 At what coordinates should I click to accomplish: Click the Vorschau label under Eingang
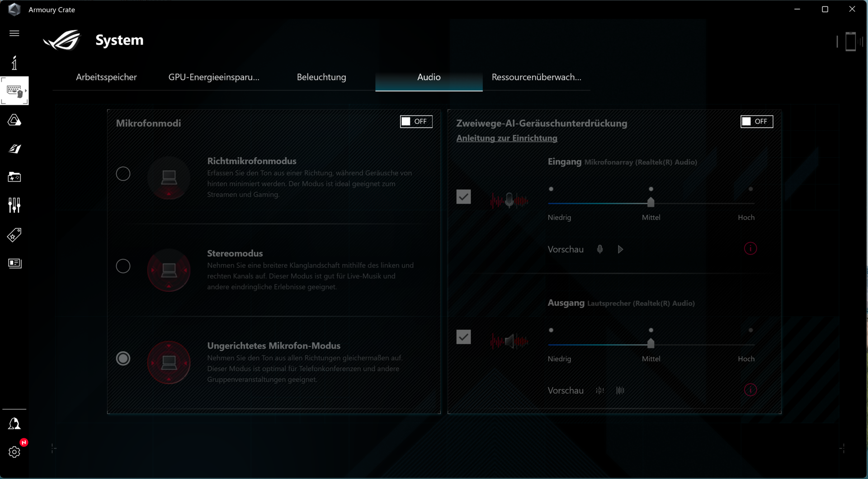click(566, 250)
